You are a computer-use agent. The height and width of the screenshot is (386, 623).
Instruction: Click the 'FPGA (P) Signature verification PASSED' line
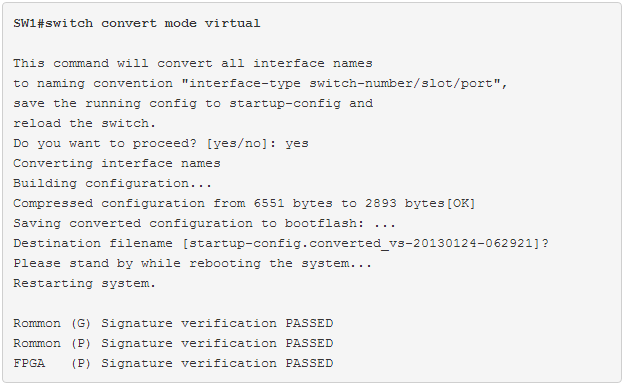(173, 363)
